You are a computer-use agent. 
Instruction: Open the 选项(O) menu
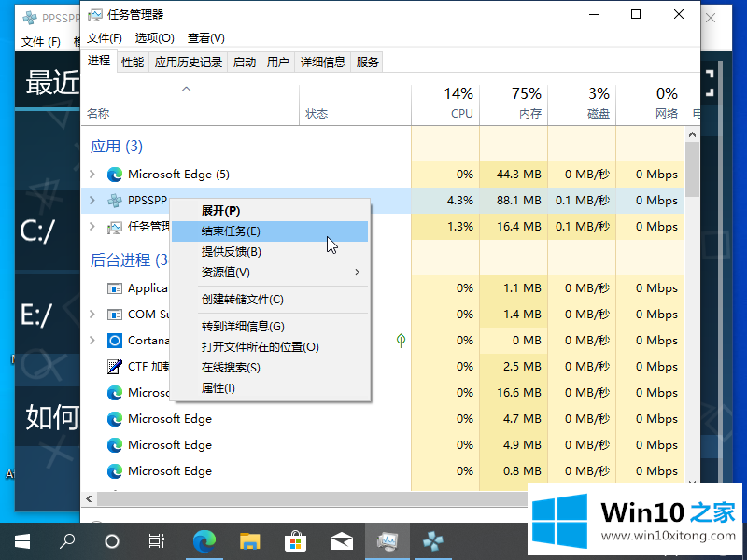click(x=154, y=38)
